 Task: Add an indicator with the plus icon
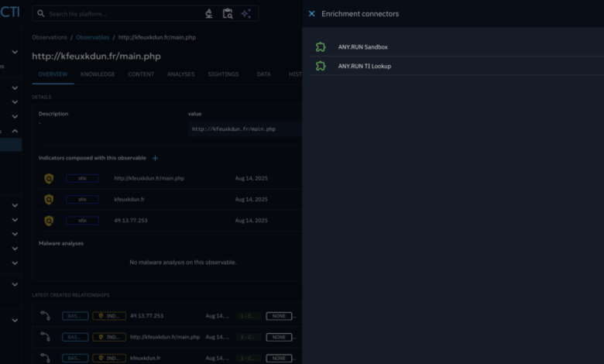tap(155, 158)
